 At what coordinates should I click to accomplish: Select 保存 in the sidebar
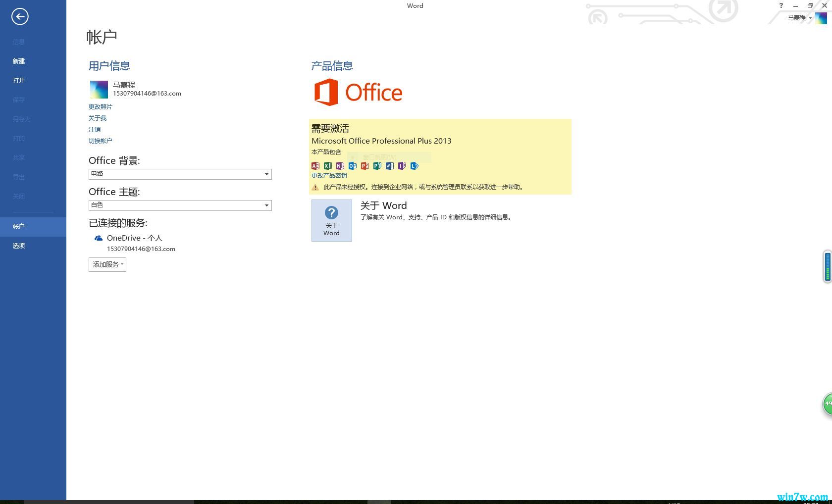(x=33, y=100)
